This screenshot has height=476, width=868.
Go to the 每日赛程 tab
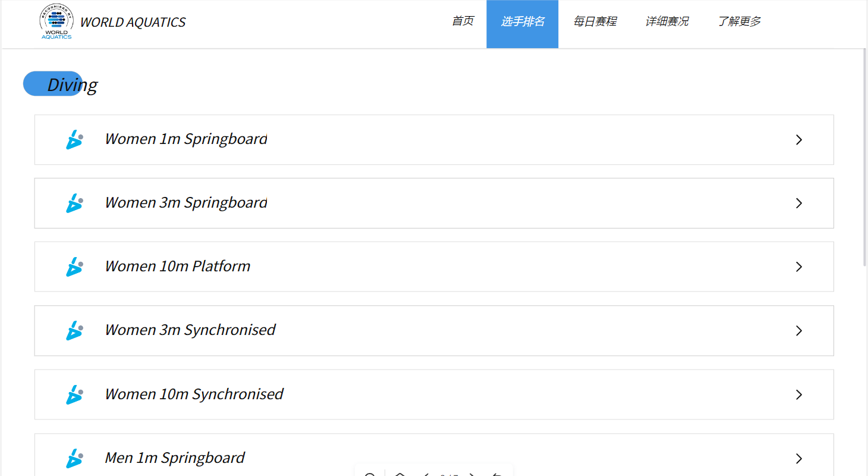[595, 21]
